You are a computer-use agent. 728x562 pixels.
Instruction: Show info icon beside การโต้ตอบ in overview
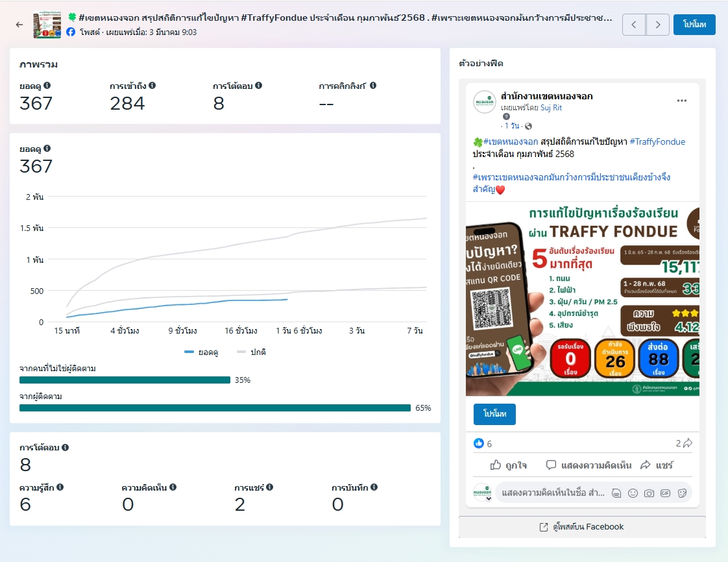point(259,86)
